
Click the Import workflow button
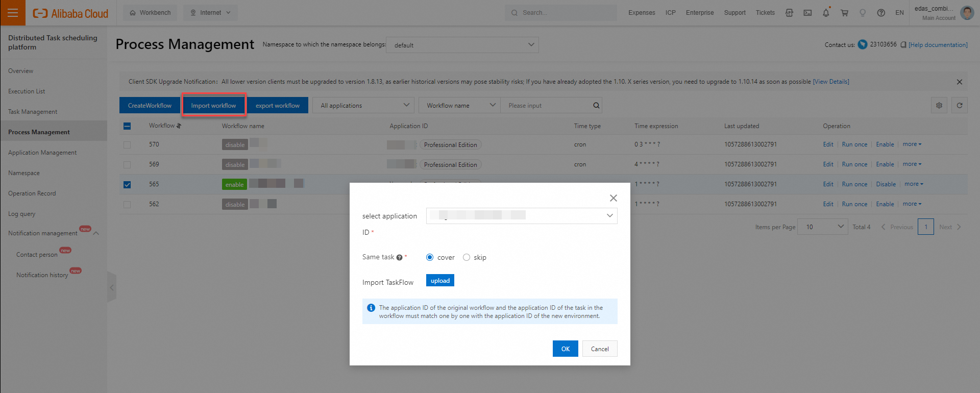tap(214, 106)
